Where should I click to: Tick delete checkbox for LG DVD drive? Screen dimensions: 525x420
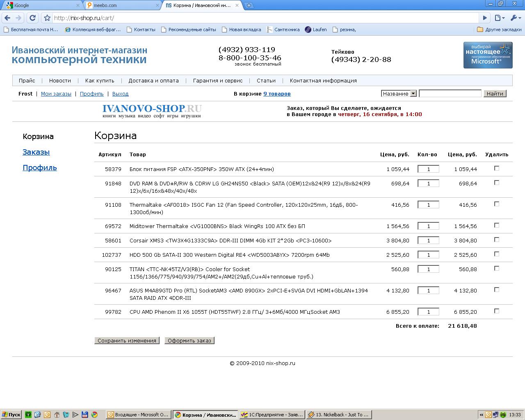pos(497,183)
